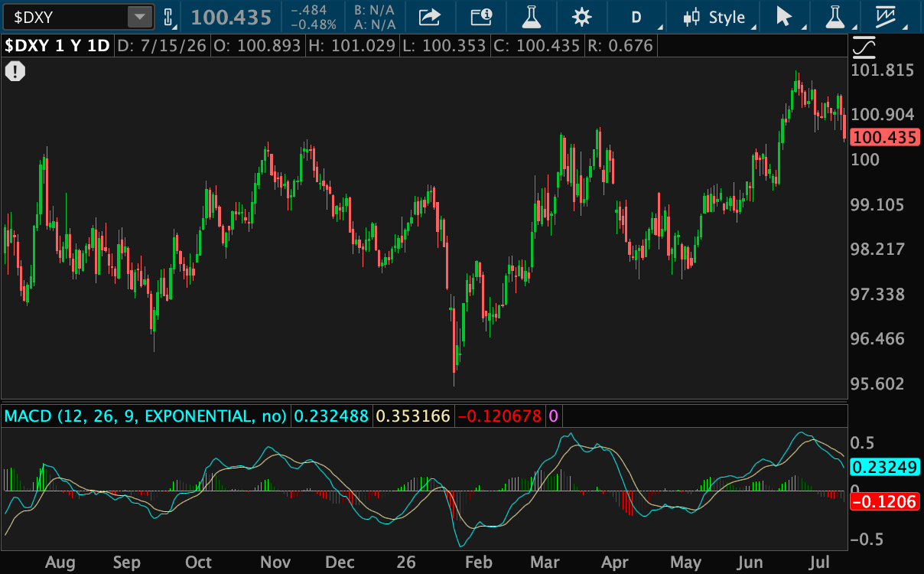
Task: Click the May label on time axis
Action: point(685,563)
